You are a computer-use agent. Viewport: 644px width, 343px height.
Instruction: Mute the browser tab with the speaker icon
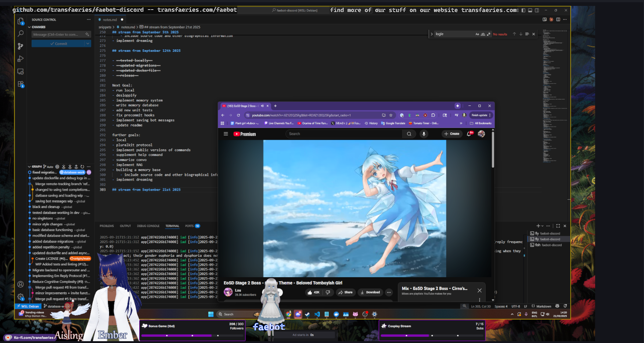pyautogui.click(x=262, y=106)
